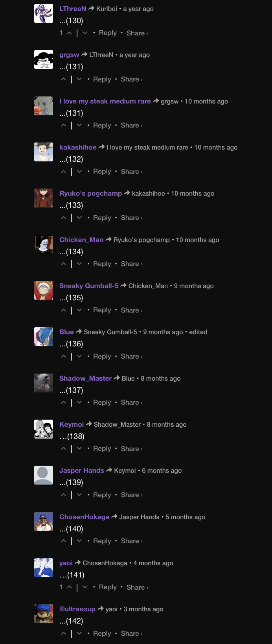The image size is (272, 644).
Task: Downvote grgsw's comment (131)
Action: pyautogui.click(x=79, y=79)
